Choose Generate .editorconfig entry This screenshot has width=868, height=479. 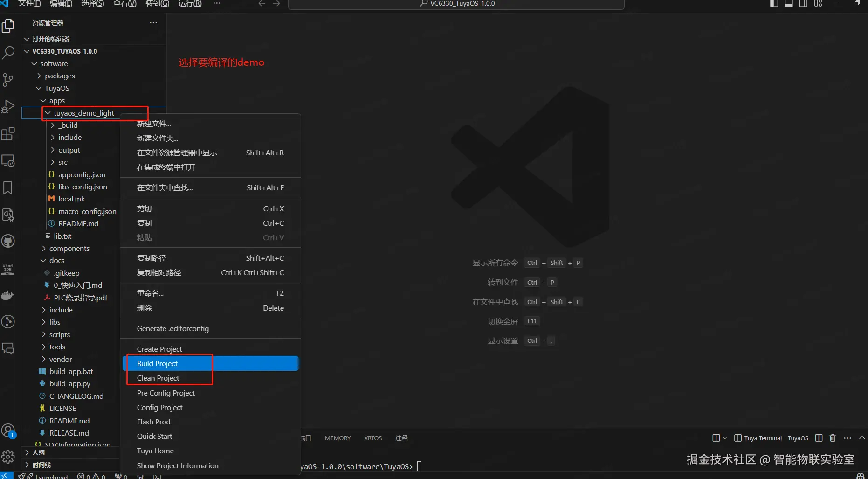point(211,329)
